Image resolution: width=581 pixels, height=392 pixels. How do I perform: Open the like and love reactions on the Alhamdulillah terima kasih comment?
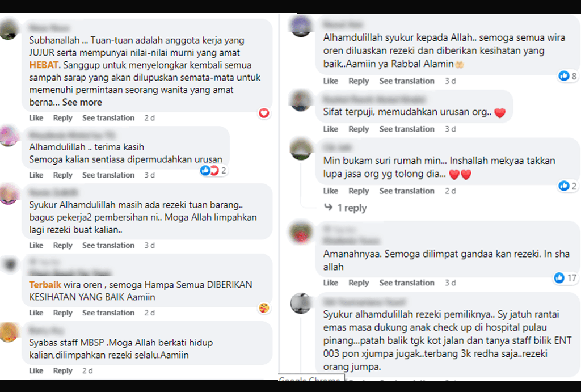[x=213, y=170]
